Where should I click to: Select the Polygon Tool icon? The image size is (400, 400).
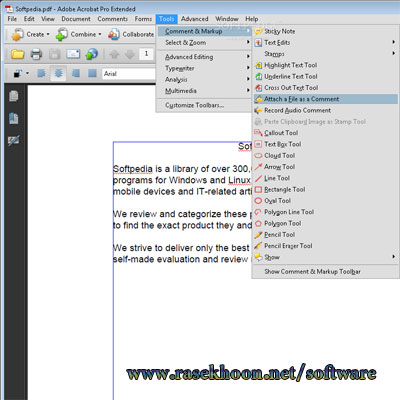[258, 224]
